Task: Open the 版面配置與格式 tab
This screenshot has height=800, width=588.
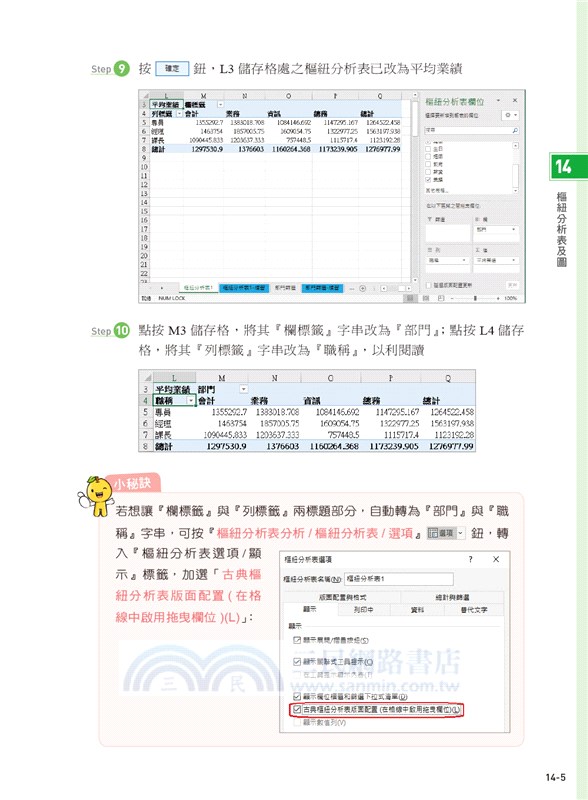Action: 342,597
